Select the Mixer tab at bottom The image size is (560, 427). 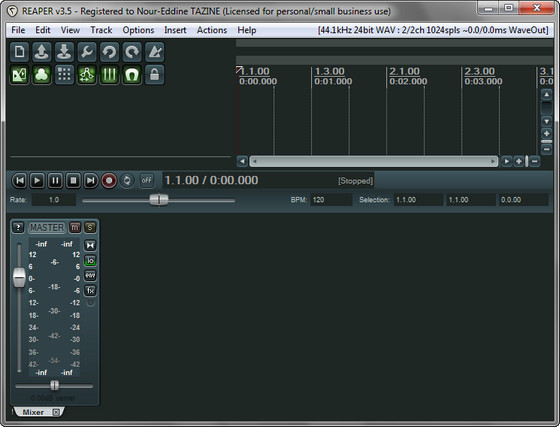(33, 412)
